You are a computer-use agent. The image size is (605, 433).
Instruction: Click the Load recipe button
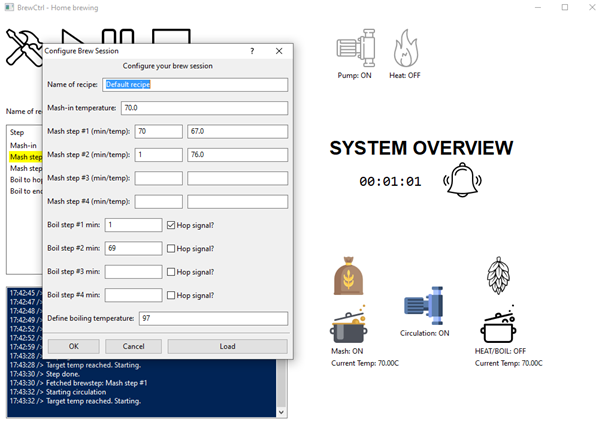[228, 346]
